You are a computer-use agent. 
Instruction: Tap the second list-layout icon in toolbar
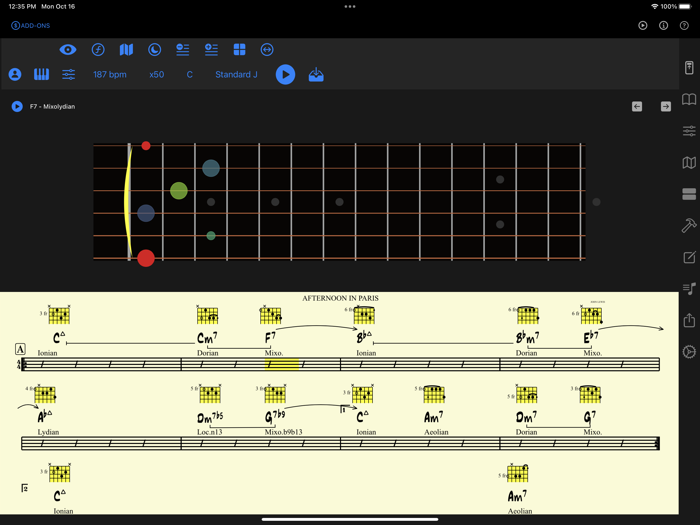[211, 50]
